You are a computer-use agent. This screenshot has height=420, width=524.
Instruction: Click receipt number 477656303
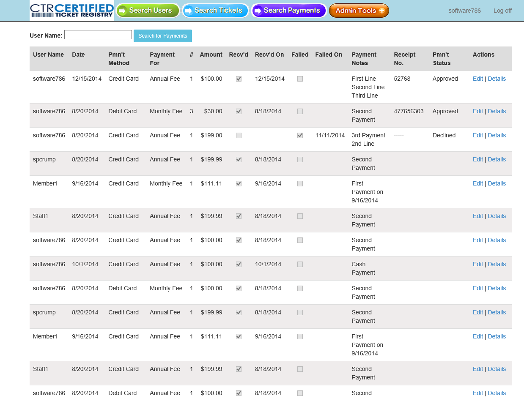click(409, 111)
